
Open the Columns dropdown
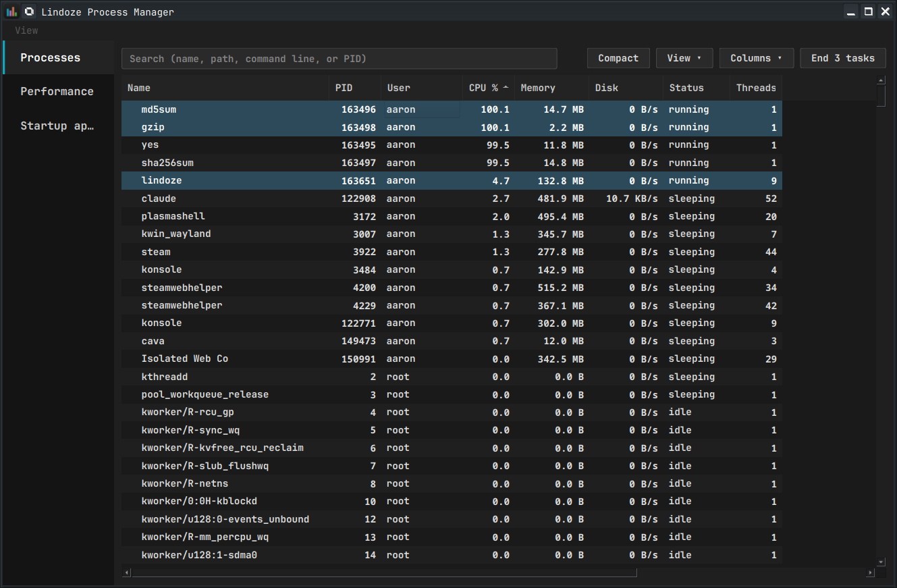[756, 58]
